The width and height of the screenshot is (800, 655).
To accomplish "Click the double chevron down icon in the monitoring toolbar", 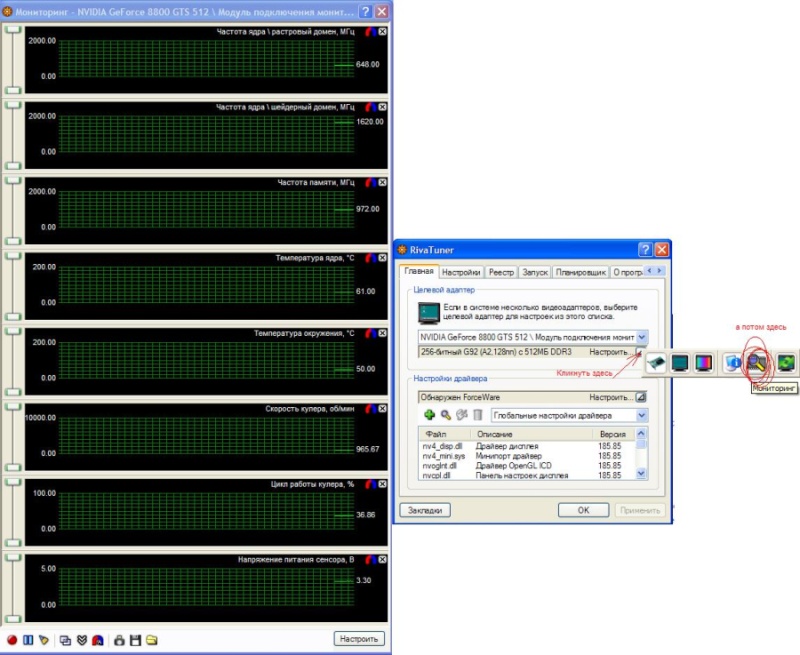I will tap(82, 640).
